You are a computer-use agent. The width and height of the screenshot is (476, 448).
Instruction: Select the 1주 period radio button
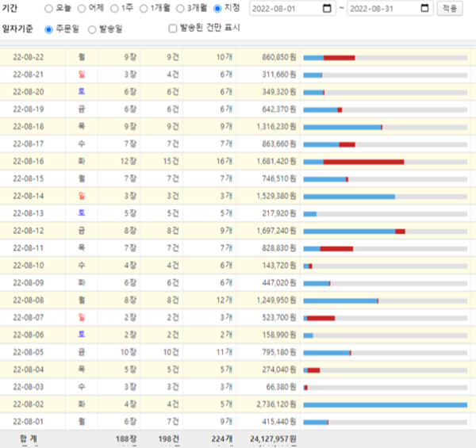pos(114,9)
